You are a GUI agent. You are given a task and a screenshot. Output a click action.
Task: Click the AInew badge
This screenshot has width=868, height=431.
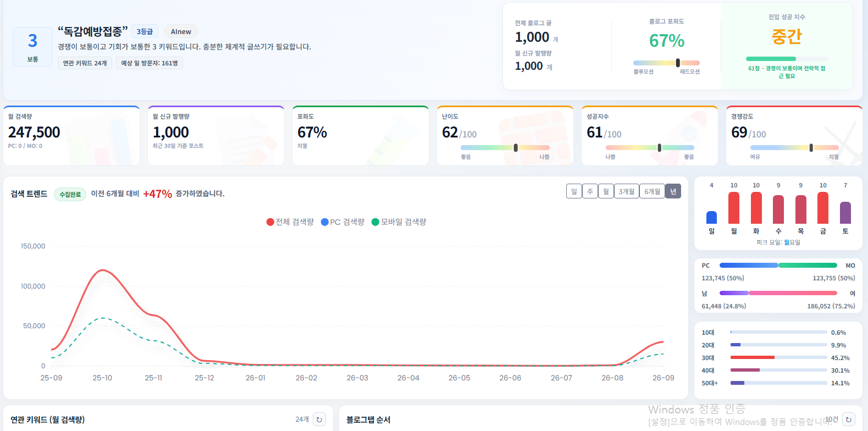point(181,32)
